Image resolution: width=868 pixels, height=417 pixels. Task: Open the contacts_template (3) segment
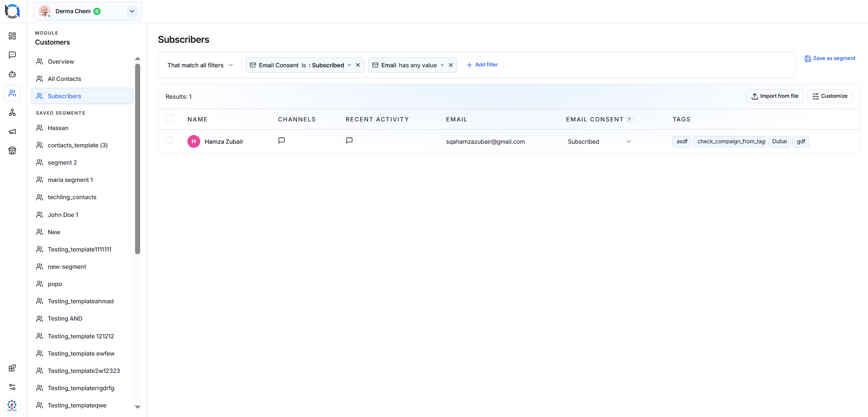click(82, 145)
